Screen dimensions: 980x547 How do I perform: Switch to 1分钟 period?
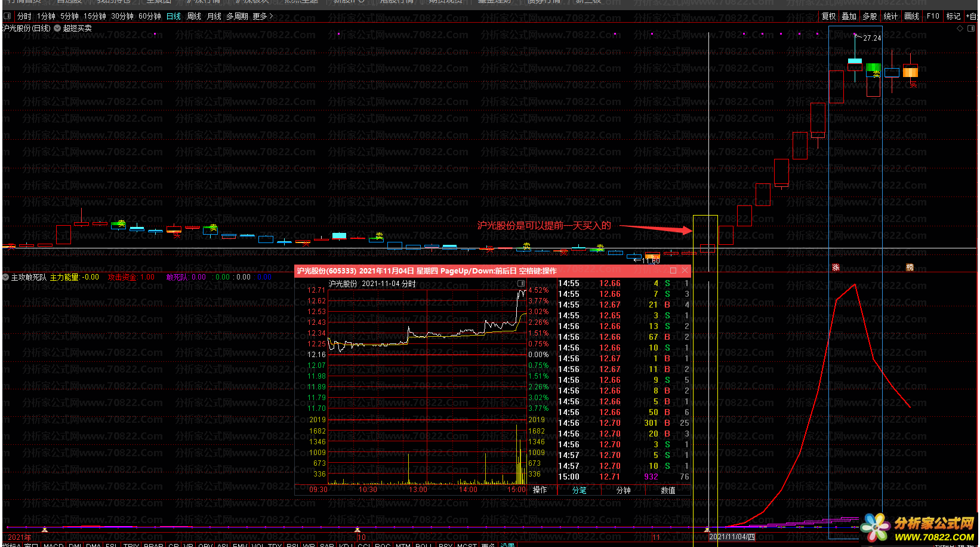pyautogui.click(x=46, y=16)
